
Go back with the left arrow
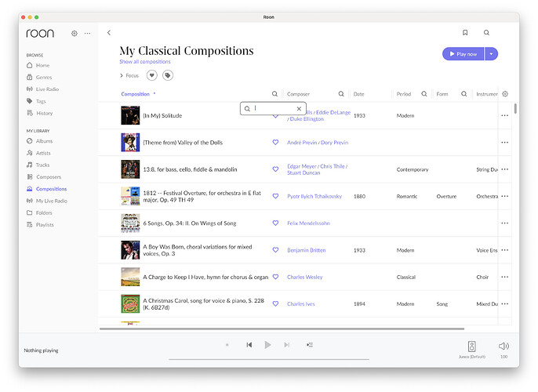click(109, 33)
